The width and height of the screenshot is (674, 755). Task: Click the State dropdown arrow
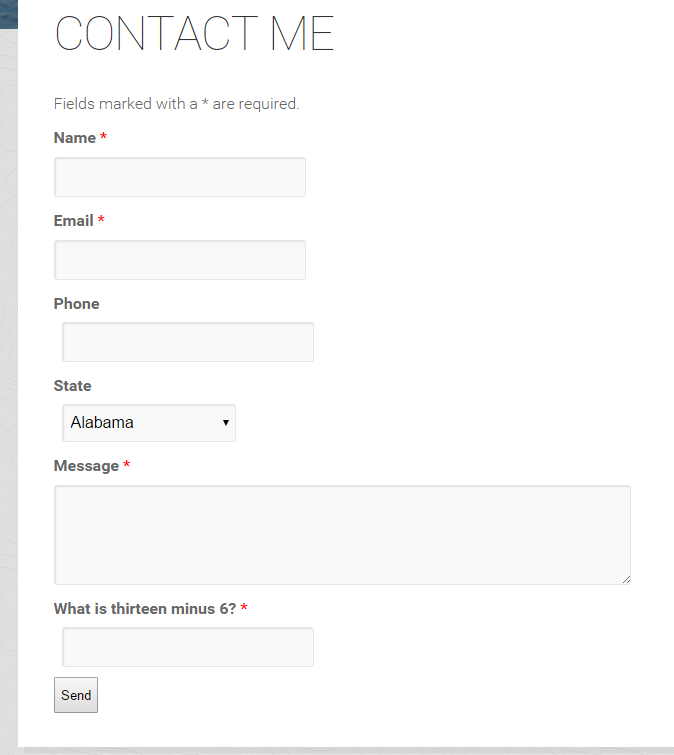click(225, 423)
